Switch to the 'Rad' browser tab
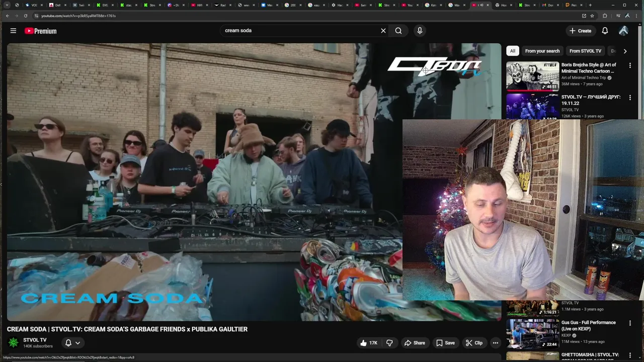Screen dimensions: 644x362 point(223,5)
